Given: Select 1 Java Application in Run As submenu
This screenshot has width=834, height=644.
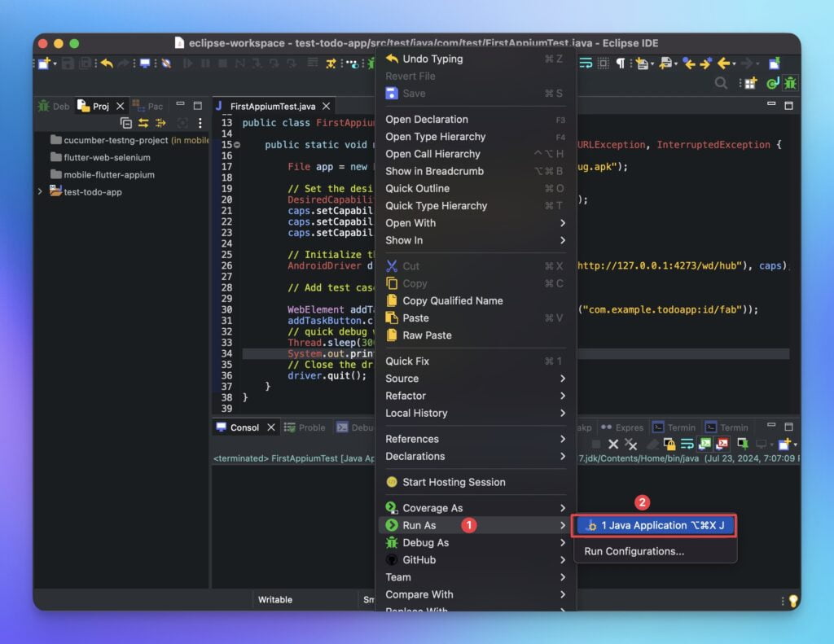Looking at the screenshot, I should [x=655, y=525].
